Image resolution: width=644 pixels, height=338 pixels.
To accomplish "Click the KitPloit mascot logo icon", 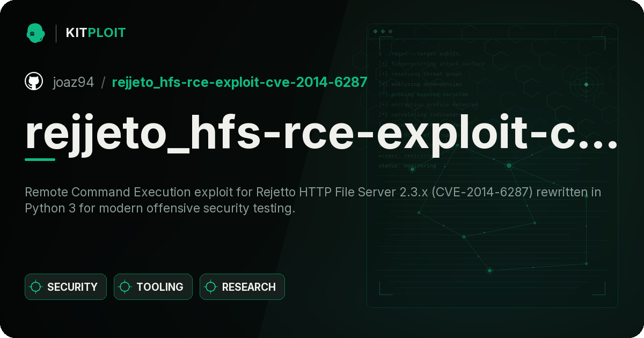I will coord(35,33).
